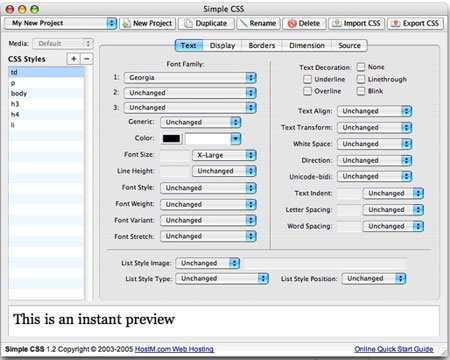The height and width of the screenshot is (360, 450).
Task: Open the Borders tab
Action: [x=262, y=46]
